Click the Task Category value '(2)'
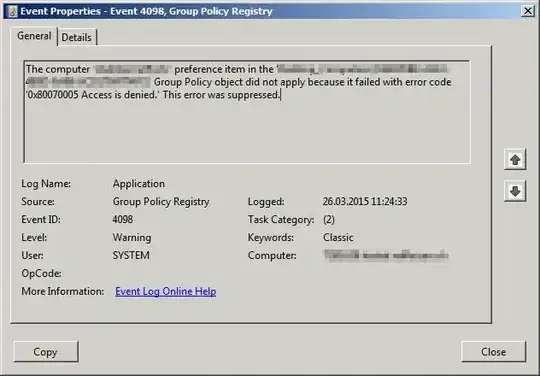Screen dimensions: 540x376 329,219
